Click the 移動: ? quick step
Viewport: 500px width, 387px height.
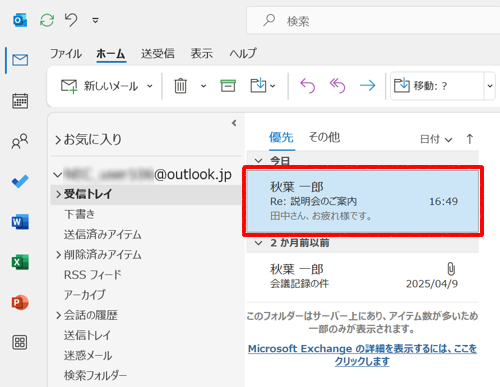(437, 86)
